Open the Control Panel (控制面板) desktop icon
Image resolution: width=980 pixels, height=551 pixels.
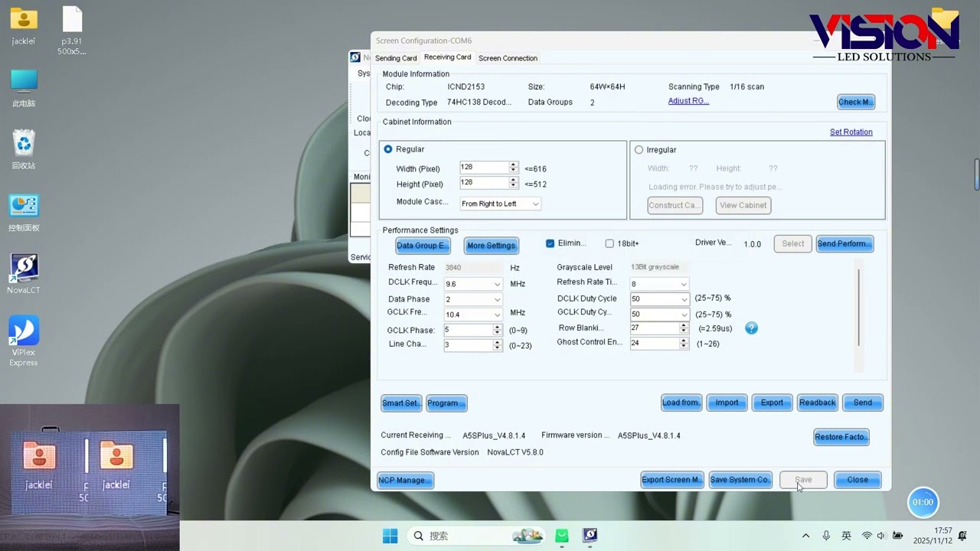tap(24, 213)
